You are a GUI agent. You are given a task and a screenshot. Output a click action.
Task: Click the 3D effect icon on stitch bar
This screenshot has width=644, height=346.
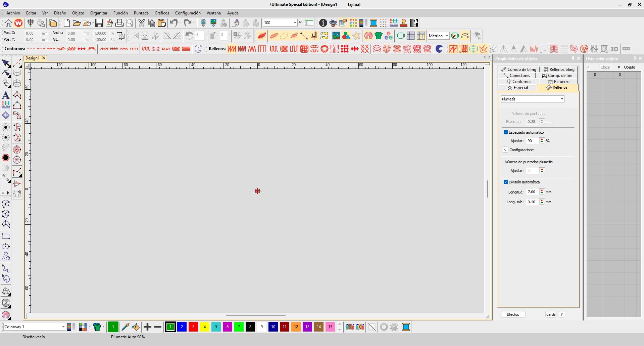pyautogui.click(x=614, y=49)
